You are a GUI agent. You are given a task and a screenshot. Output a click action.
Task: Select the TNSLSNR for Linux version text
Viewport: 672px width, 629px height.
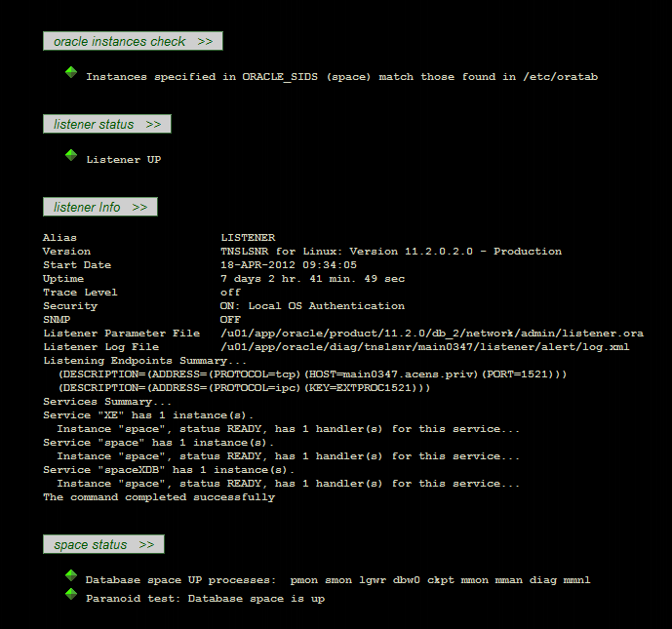tap(390, 252)
